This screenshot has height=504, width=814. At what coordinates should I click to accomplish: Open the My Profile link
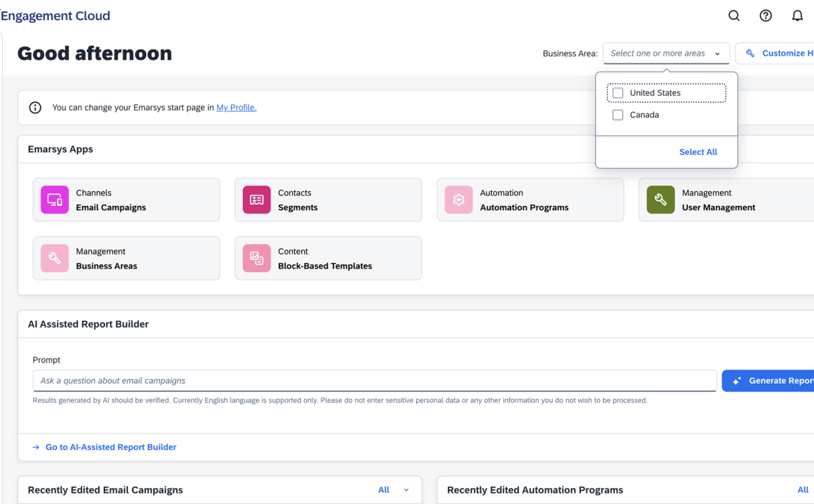tap(236, 108)
